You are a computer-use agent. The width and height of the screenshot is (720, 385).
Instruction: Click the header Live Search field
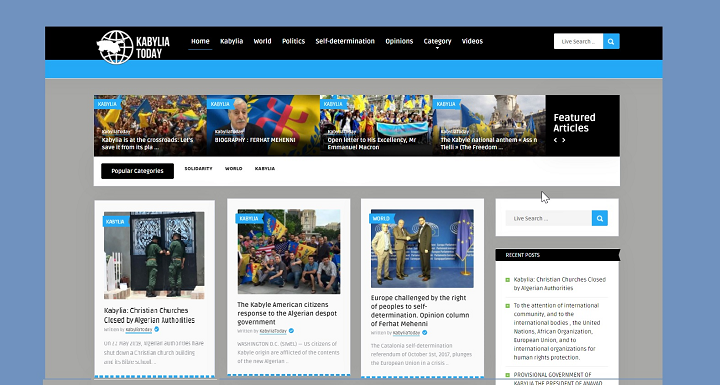578,41
